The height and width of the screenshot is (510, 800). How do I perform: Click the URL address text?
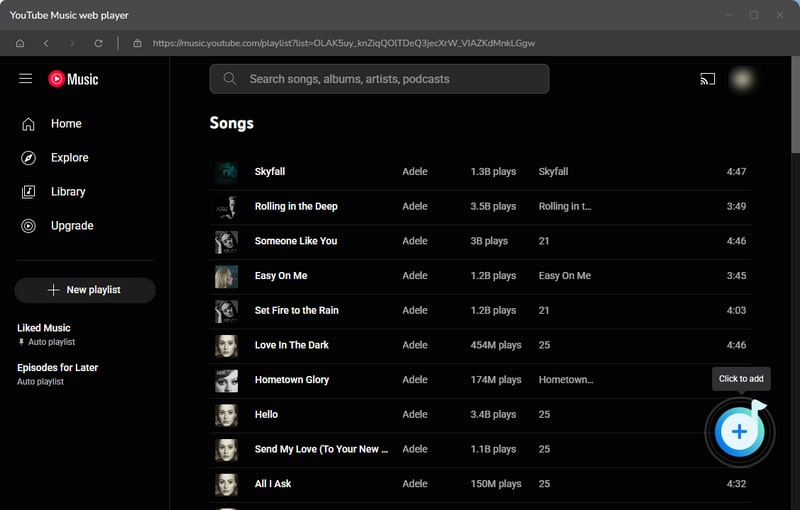[344, 43]
